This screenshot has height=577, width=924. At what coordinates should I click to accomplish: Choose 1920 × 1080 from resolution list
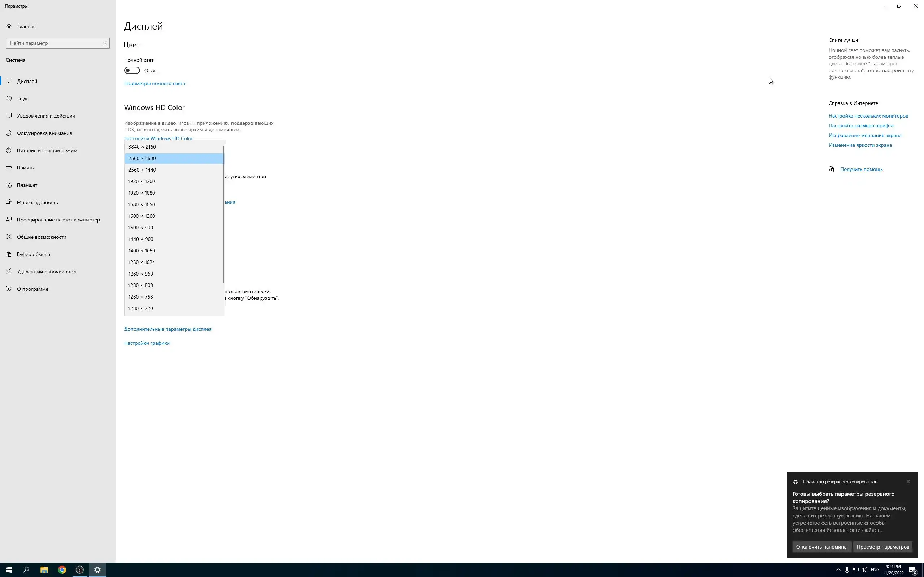point(141,193)
